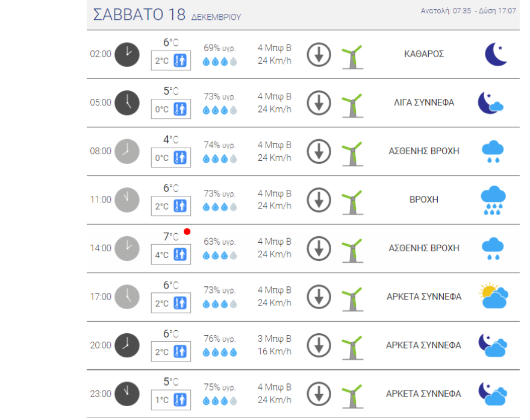The image size is (530, 420).
Task: Click the clock icon for 05:00
Action: 126,102
